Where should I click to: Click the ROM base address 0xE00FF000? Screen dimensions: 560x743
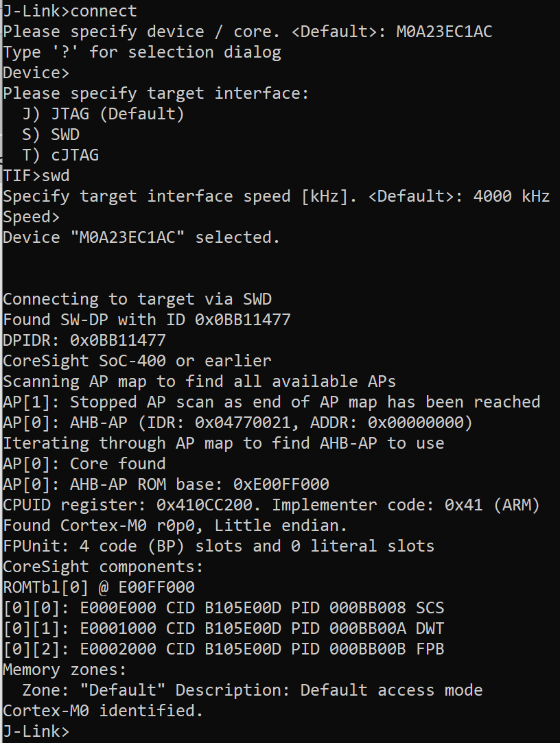(281, 484)
